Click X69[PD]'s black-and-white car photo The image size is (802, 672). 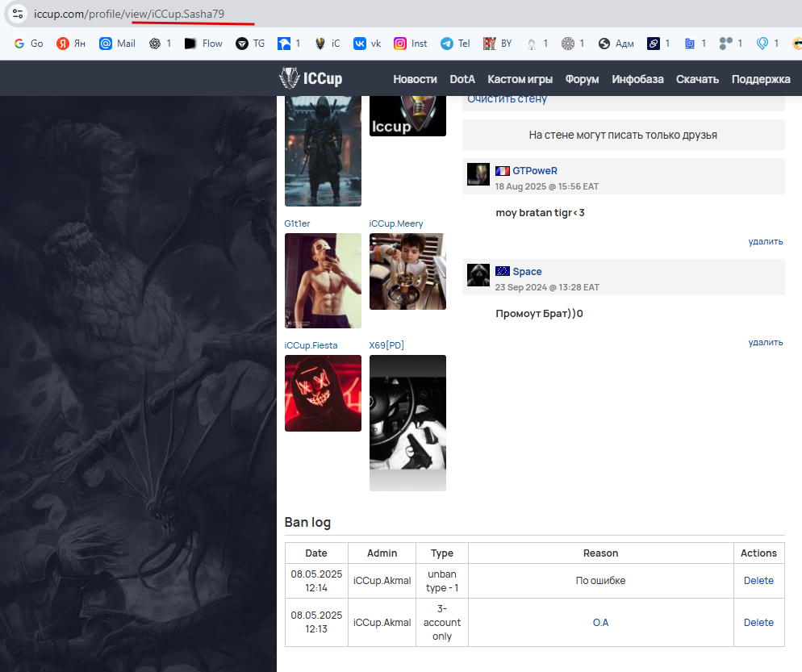pyautogui.click(x=407, y=423)
